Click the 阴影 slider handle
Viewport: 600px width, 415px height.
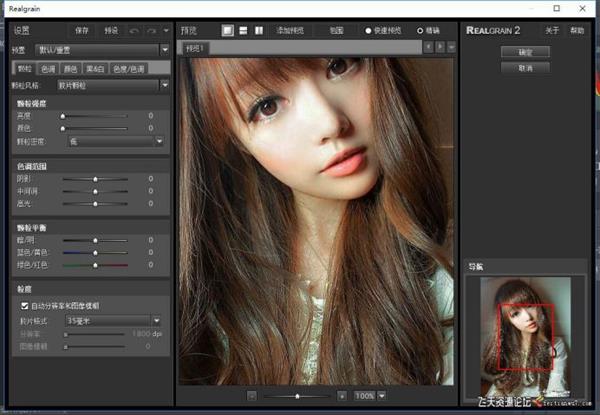pos(95,179)
